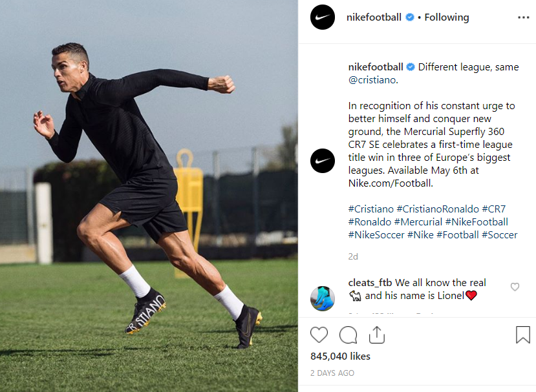This screenshot has width=536, height=392.
Task: Save post with the bookmark icon
Action: point(522,335)
